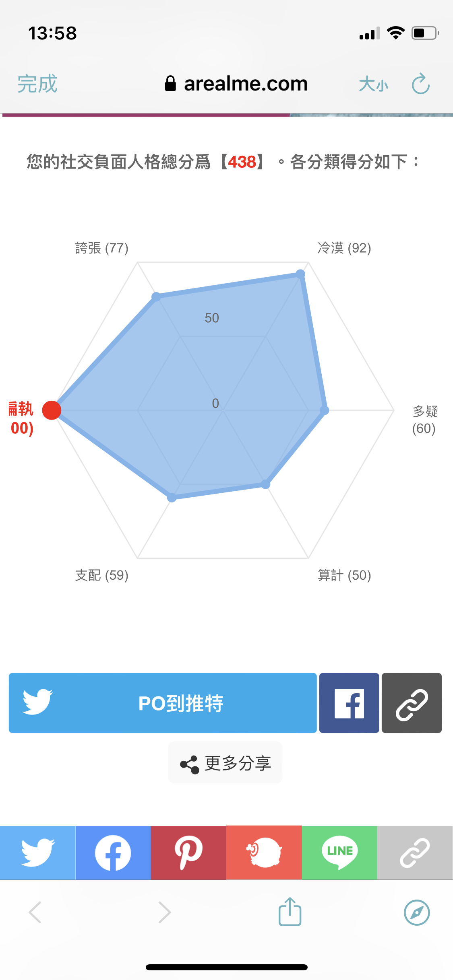Tap gray link icon in bottom bar
This screenshot has height=980, width=453.
click(415, 853)
